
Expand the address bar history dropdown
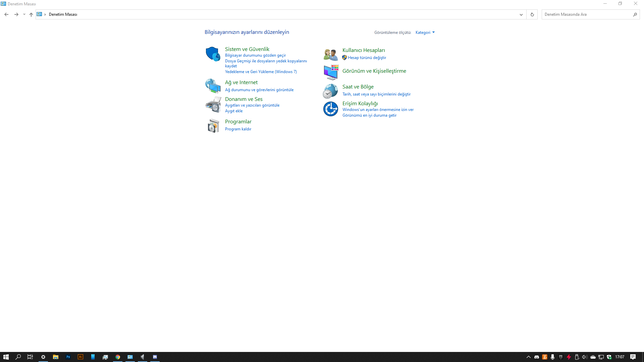pyautogui.click(x=521, y=14)
